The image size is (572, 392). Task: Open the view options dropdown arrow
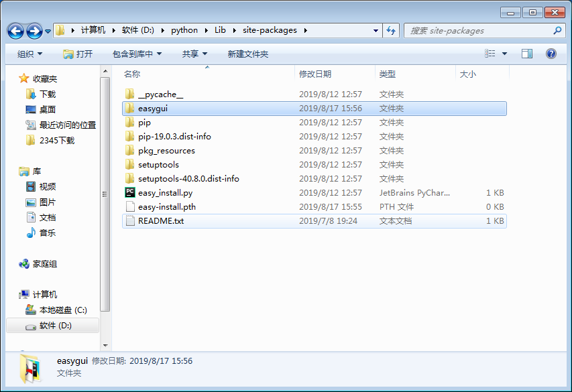tap(505, 54)
